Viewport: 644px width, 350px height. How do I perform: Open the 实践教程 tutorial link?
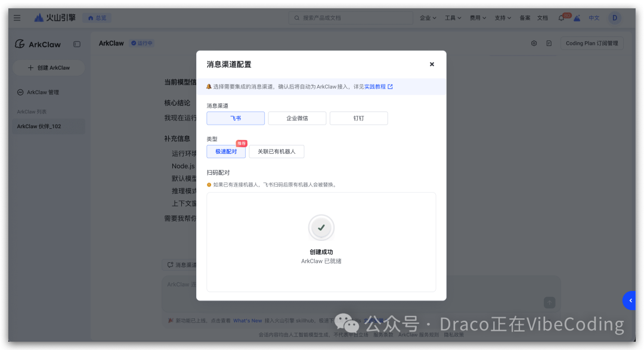[373, 86]
